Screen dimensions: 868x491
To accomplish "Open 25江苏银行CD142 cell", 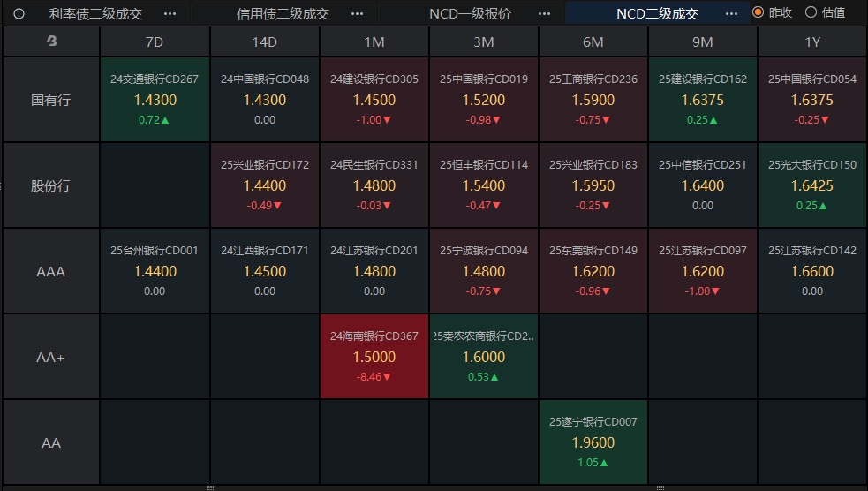I will point(812,271).
